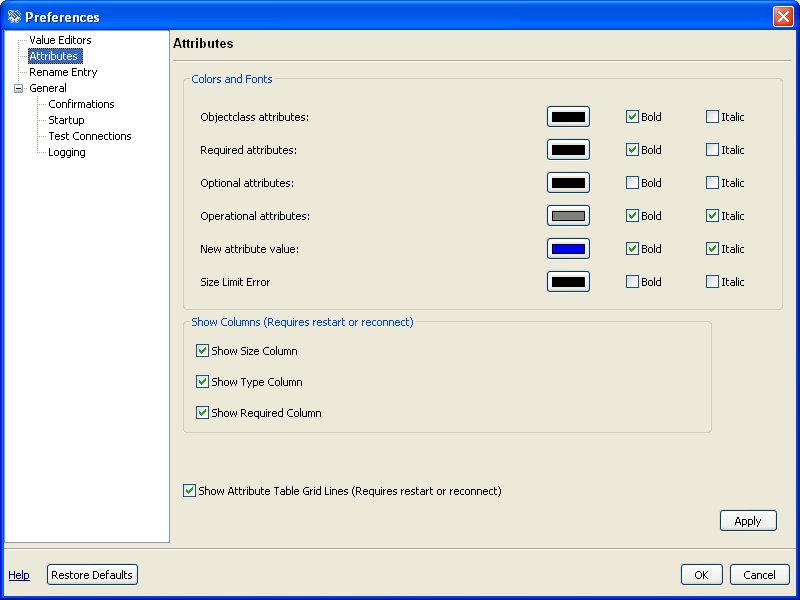Select Logging in the preferences tree
The image size is (800, 600).
point(66,152)
